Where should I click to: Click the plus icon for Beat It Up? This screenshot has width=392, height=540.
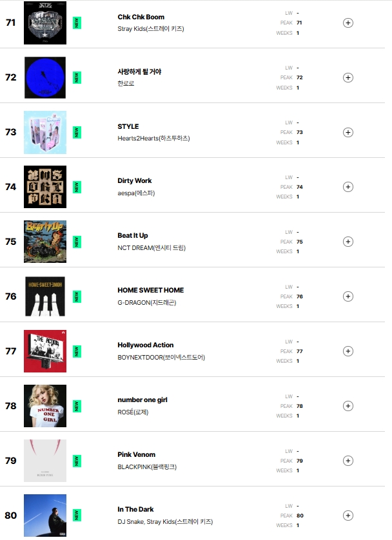pyautogui.click(x=348, y=242)
